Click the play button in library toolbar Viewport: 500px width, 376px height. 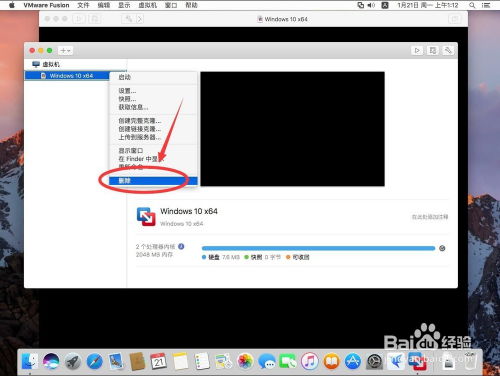point(417,50)
